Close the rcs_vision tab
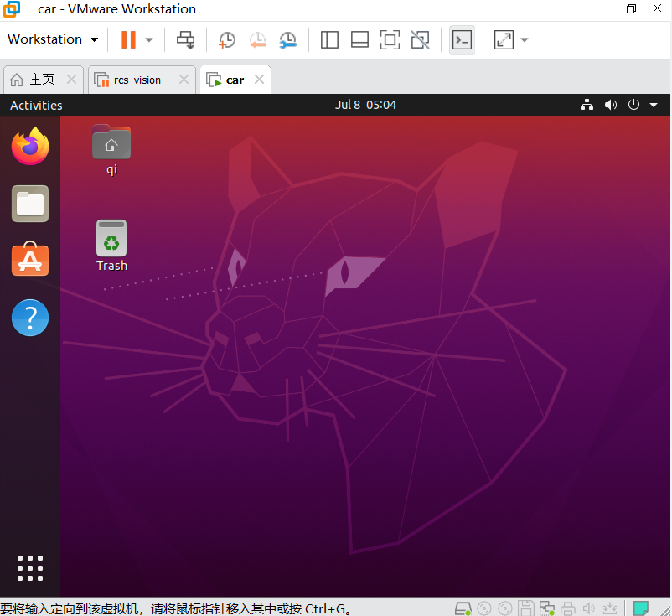 tap(184, 80)
